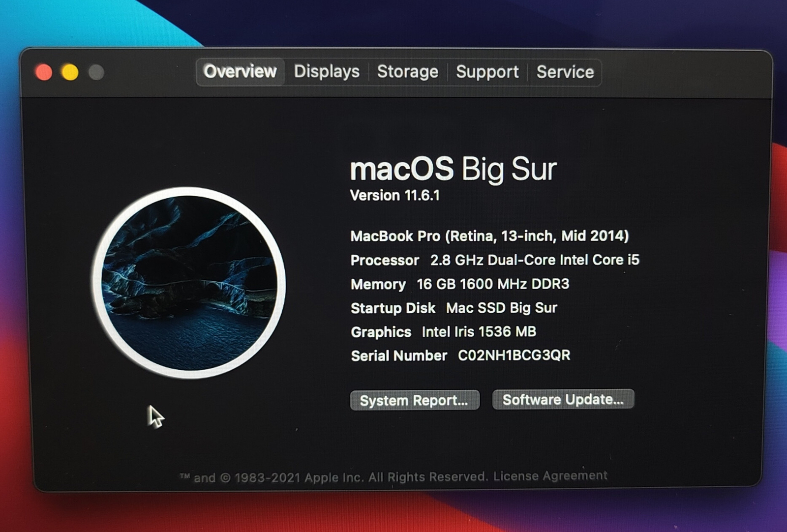Click the processor value 2.8 GHz Dual-Core

pos(535,260)
